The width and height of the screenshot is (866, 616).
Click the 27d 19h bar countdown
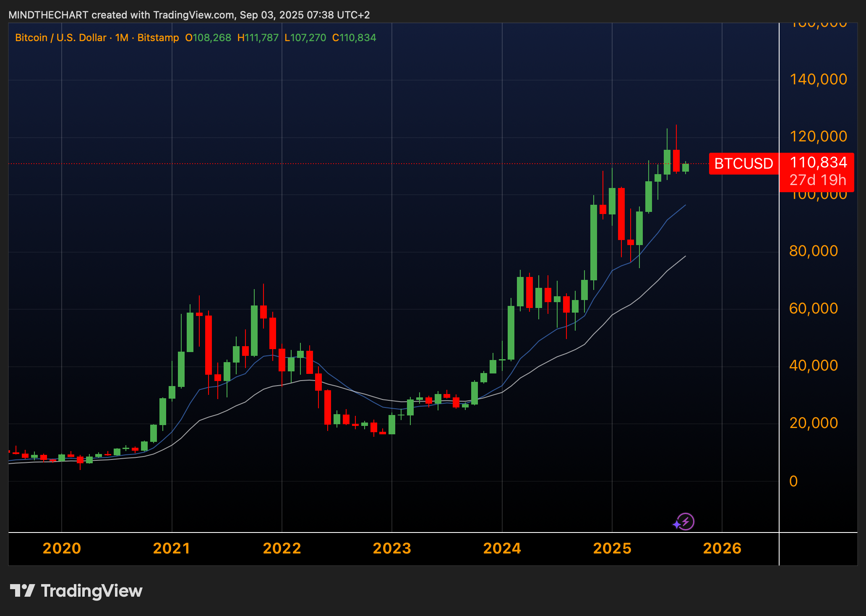(818, 180)
